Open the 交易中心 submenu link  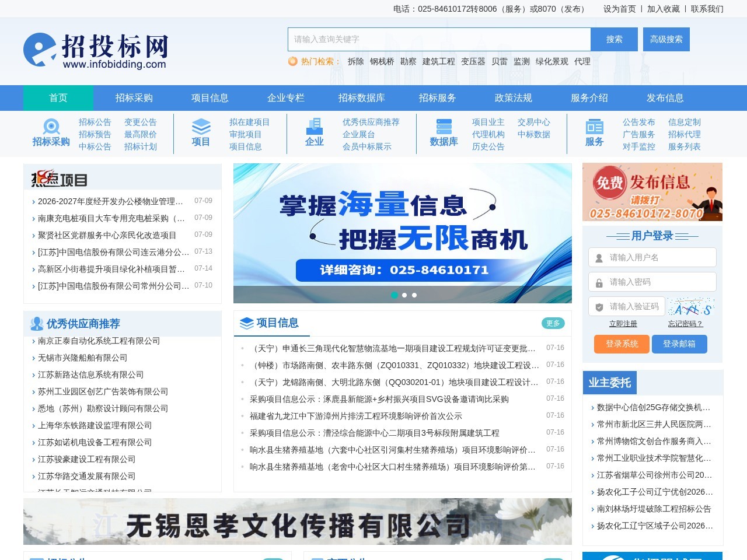pos(534,122)
